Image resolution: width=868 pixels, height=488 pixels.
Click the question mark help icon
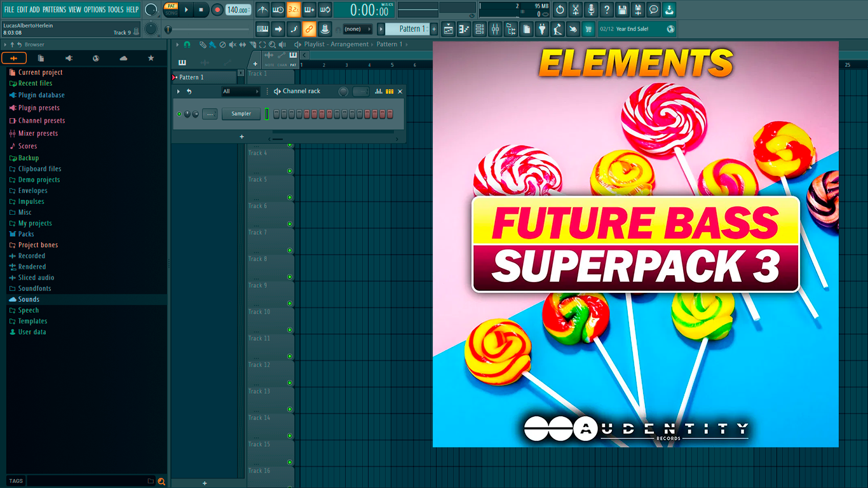(x=607, y=10)
